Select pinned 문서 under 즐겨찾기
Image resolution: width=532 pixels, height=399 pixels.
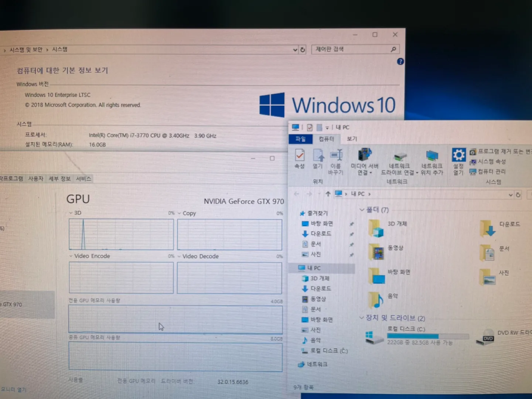[x=311, y=244]
